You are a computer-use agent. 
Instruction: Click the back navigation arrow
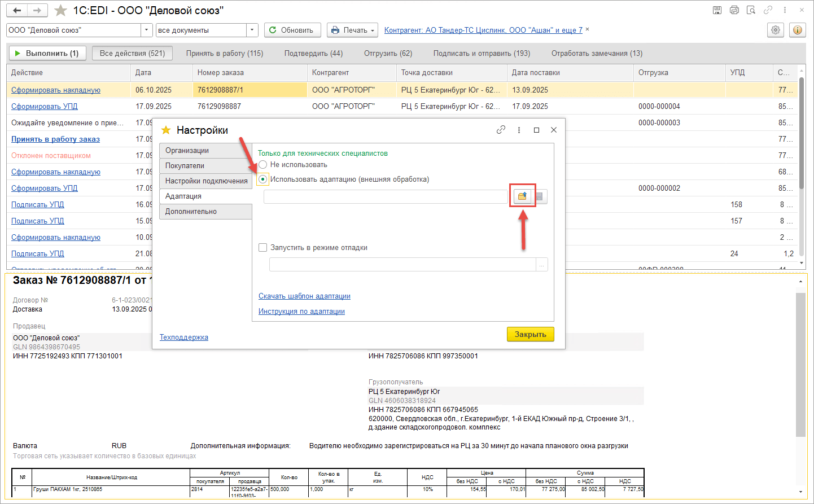tap(17, 10)
